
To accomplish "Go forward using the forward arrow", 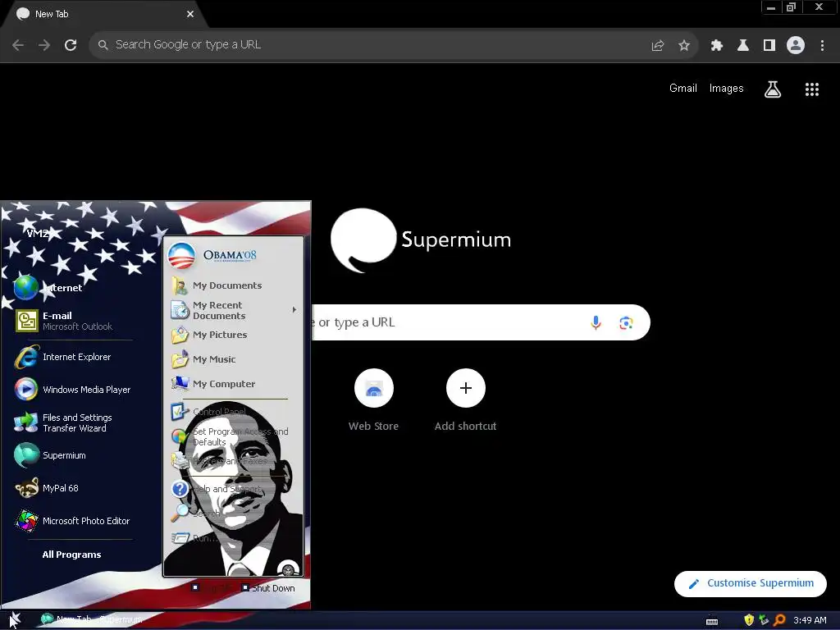I will (44, 45).
